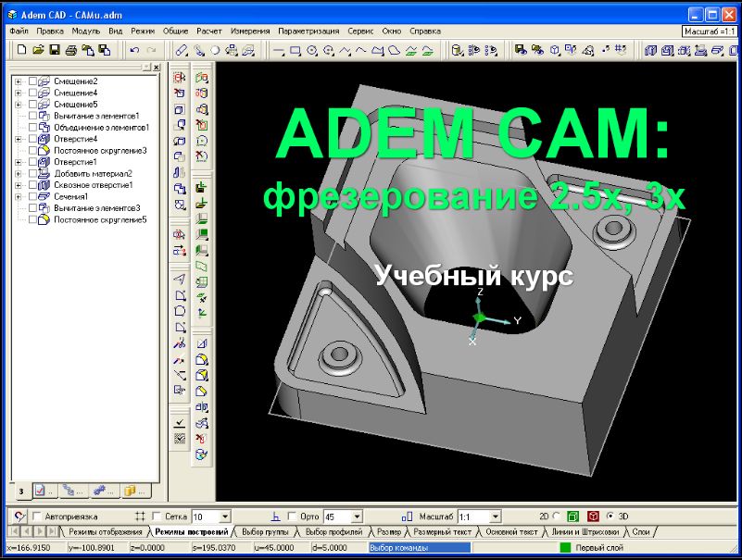Switch to the Слои tab
This screenshot has width=742, height=560.
point(641,532)
